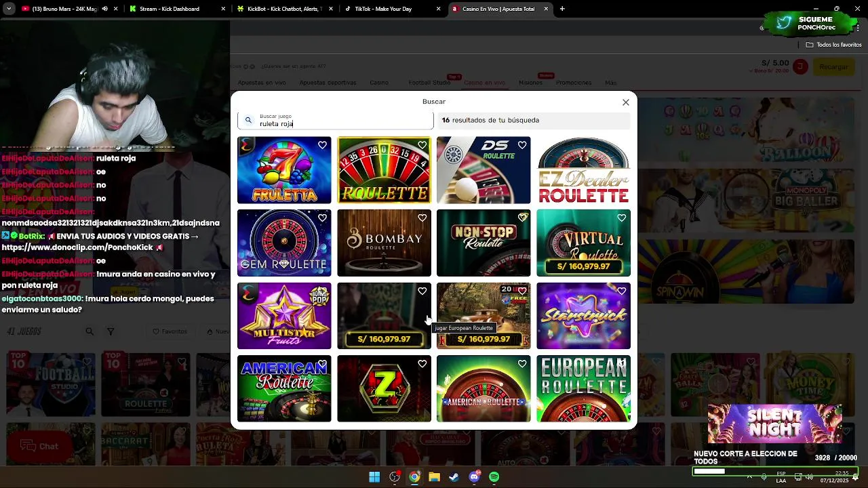
Task: Launch the Multistar Fruits game
Action: 284,316
